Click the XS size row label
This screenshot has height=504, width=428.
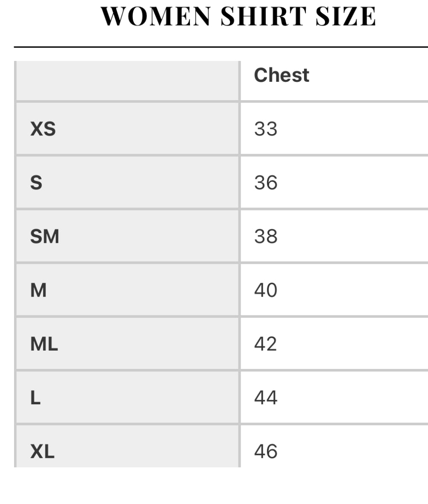pos(43,129)
